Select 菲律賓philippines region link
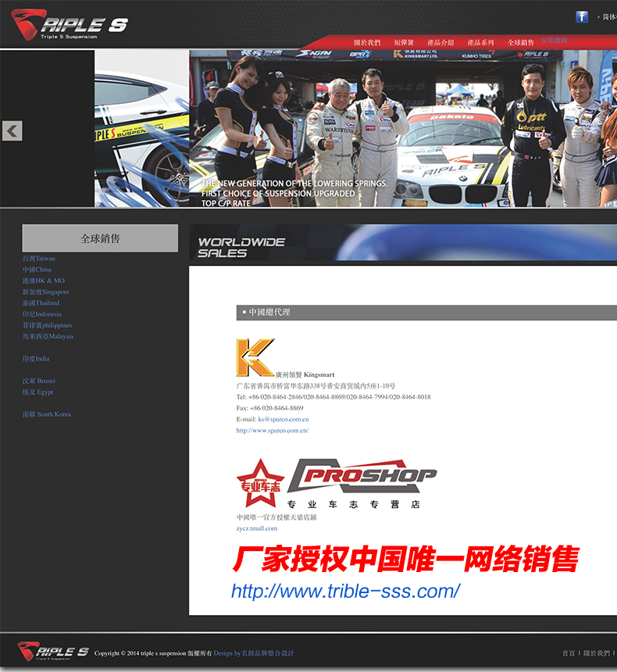The image size is (617, 672). 47,325
